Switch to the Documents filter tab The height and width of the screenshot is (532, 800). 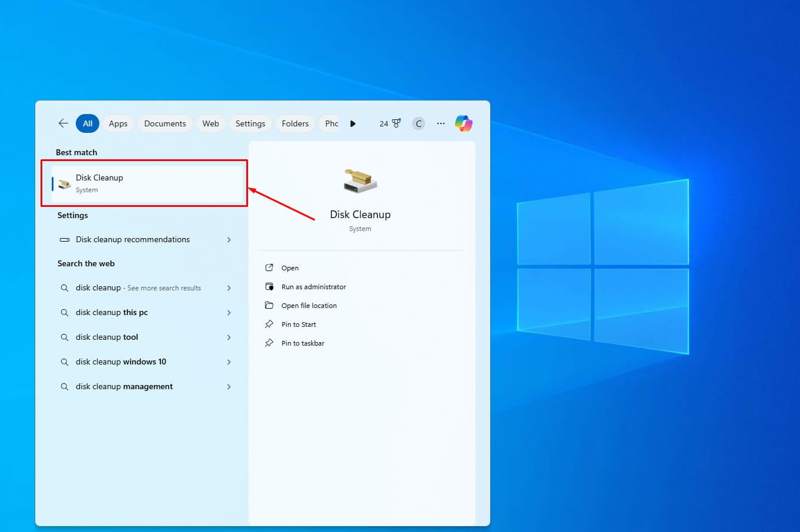tap(165, 123)
